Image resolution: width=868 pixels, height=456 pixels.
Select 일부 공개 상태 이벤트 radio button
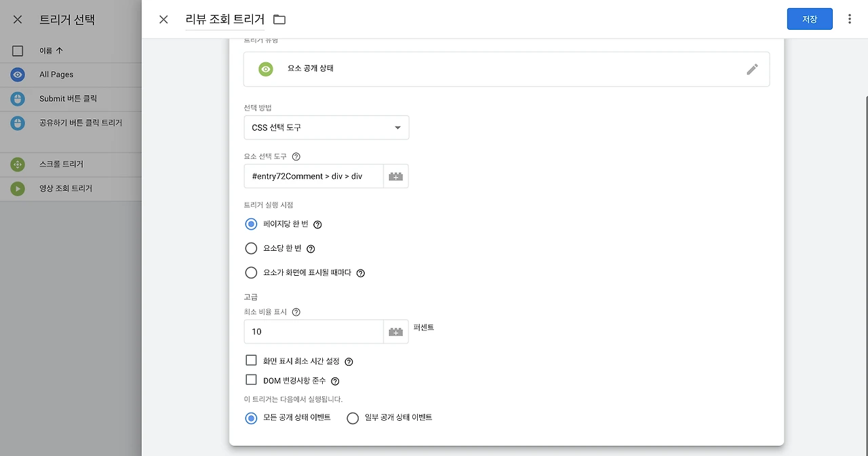pos(353,418)
